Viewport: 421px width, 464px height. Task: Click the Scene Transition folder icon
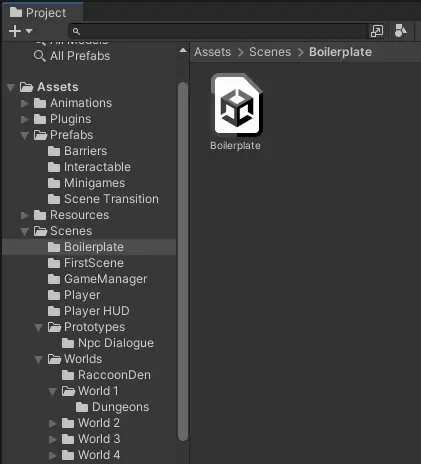coord(54,199)
